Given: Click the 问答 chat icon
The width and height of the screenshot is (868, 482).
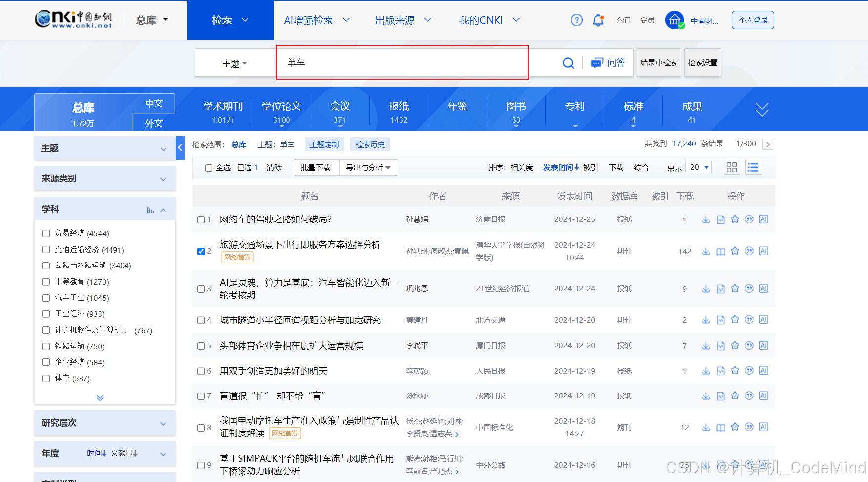Looking at the screenshot, I should coord(608,63).
